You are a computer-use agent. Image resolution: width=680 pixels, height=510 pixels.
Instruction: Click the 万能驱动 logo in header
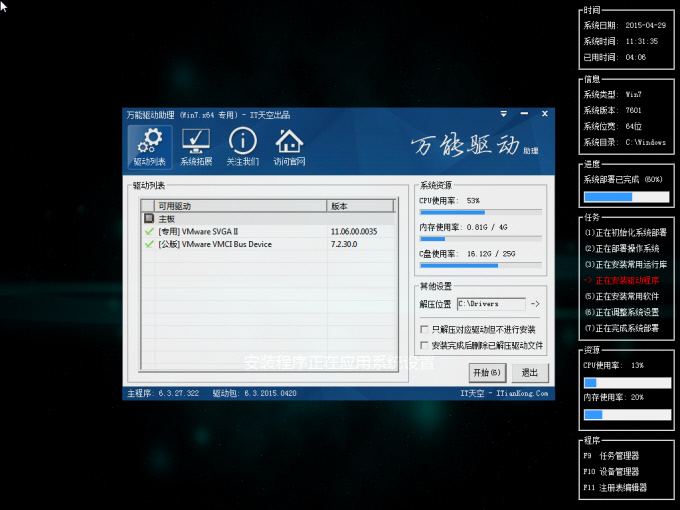click(x=474, y=145)
